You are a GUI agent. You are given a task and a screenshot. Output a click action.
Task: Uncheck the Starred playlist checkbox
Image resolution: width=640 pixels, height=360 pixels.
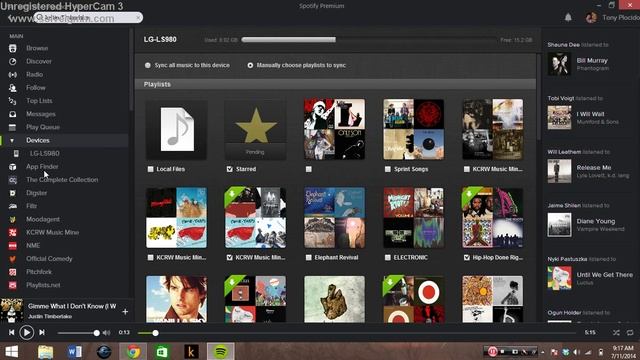pos(229,169)
